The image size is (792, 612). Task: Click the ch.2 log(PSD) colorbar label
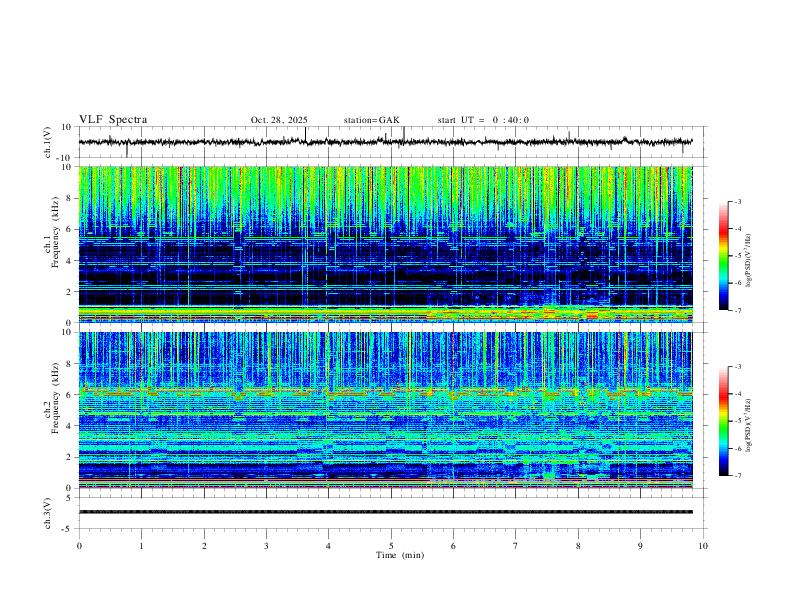pos(748,425)
